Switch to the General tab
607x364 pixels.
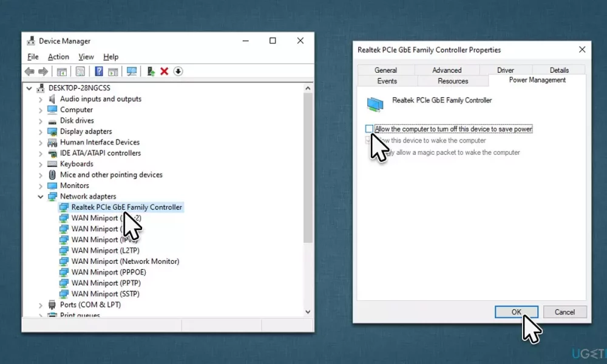[x=385, y=70]
